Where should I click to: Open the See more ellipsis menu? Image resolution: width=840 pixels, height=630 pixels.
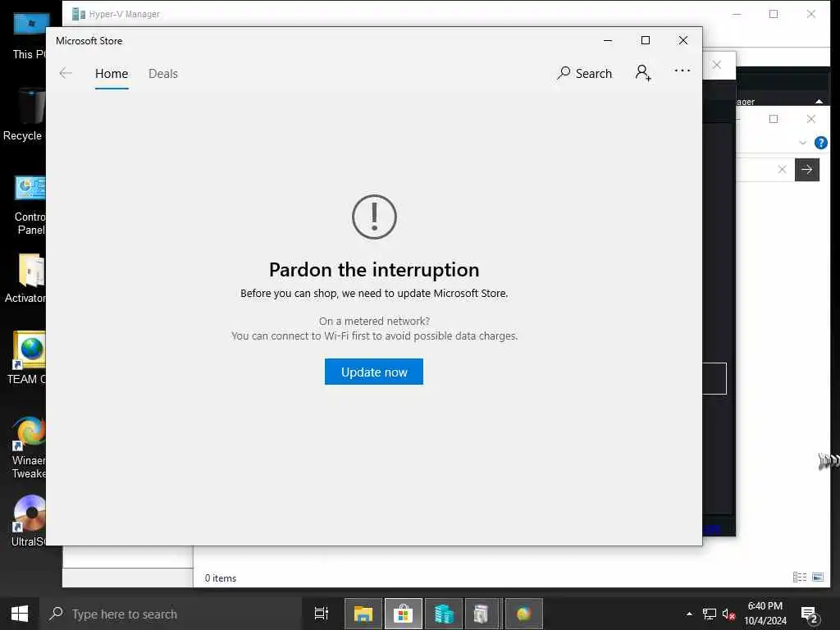[682, 71]
